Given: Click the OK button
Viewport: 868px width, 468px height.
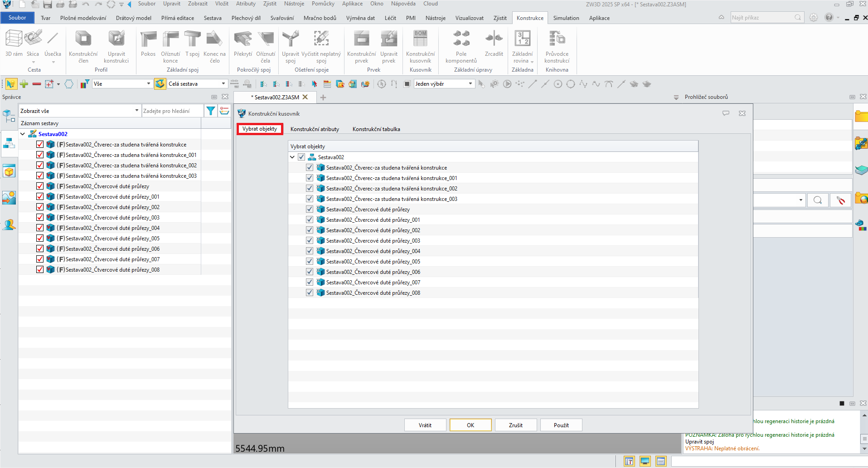Looking at the screenshot, I should [470, 425].
